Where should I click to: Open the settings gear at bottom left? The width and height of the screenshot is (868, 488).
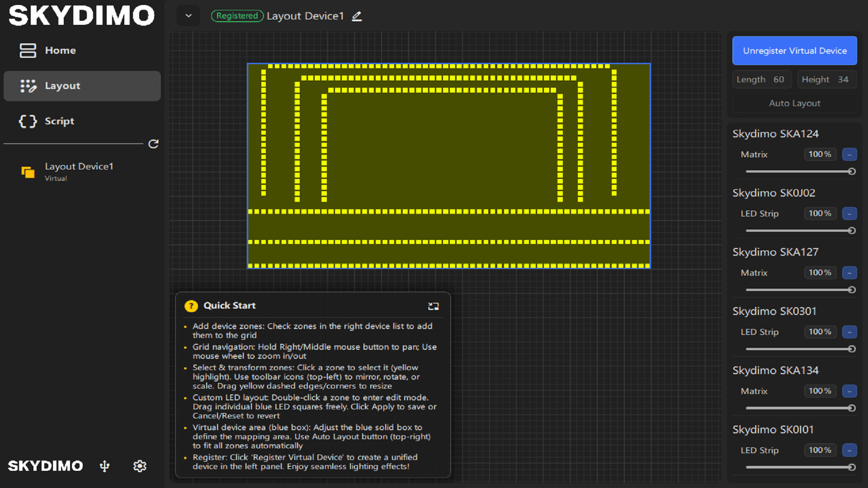140,466
